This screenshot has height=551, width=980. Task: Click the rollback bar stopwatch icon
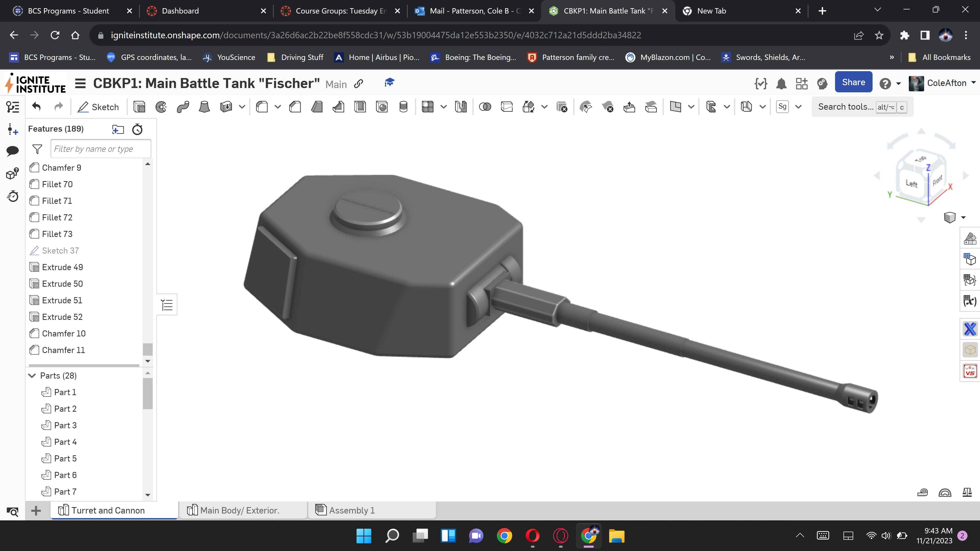click(137, 129)
